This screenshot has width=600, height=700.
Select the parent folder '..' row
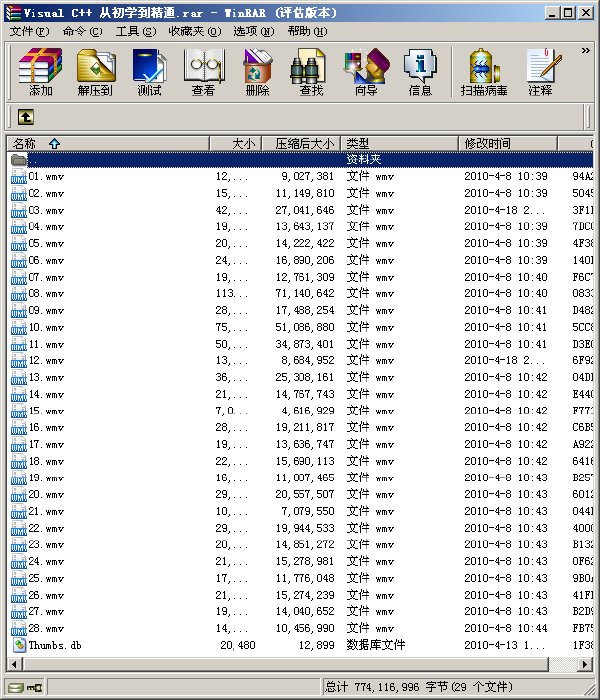click(x=301, y=159)
